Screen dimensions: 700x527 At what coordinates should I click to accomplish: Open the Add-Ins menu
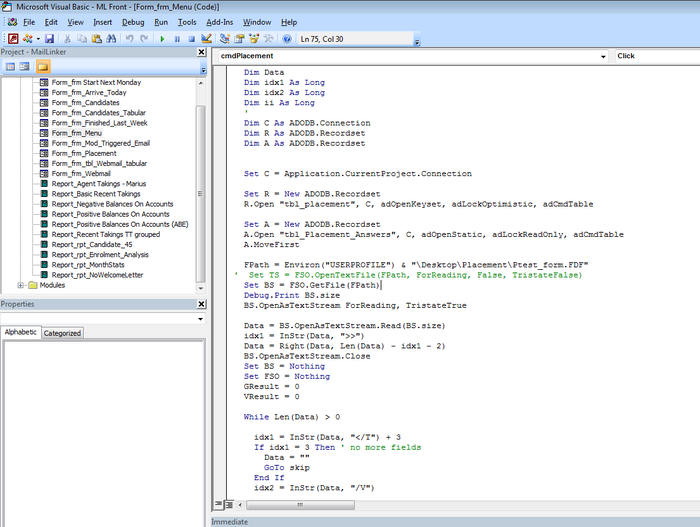219,22
